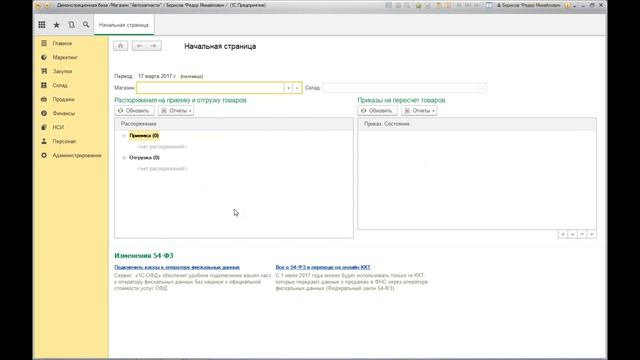Open link Все о 54-ФЗ и переходе
640x360 pixels.
point(323,267)
